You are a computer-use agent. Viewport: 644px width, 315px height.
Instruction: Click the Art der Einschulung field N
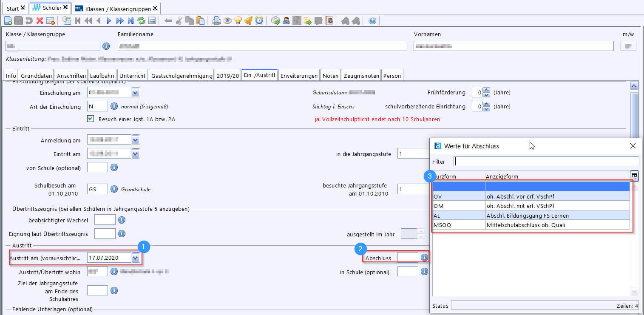coord(97,106)
